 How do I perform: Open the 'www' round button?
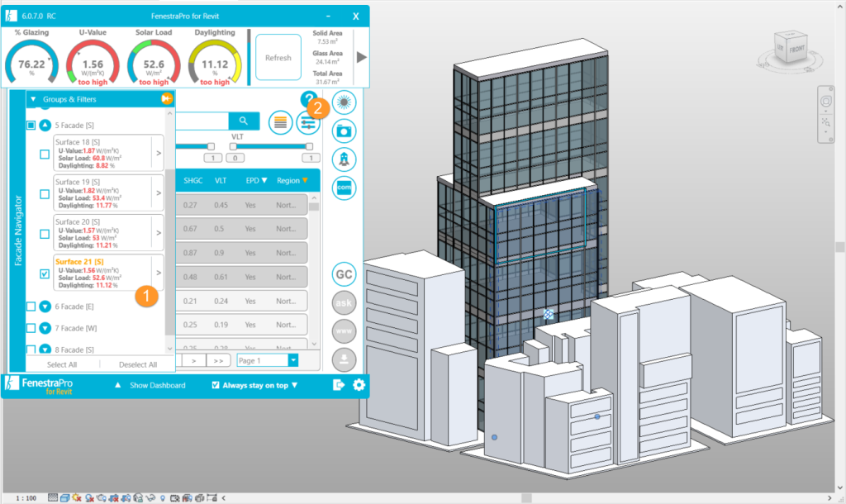(x=344, y=330)
